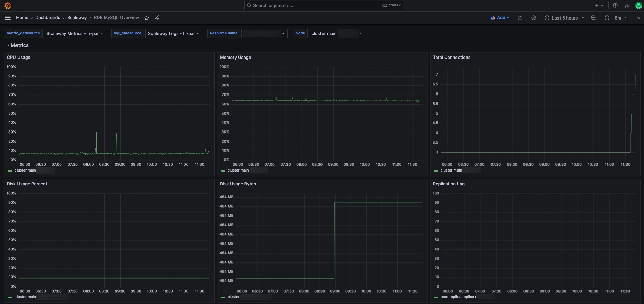Open the metric_datasource Scaleway Metrics dropdown
Image resolution: width=644 pixels, height=304 pixels.
(75, 33)
